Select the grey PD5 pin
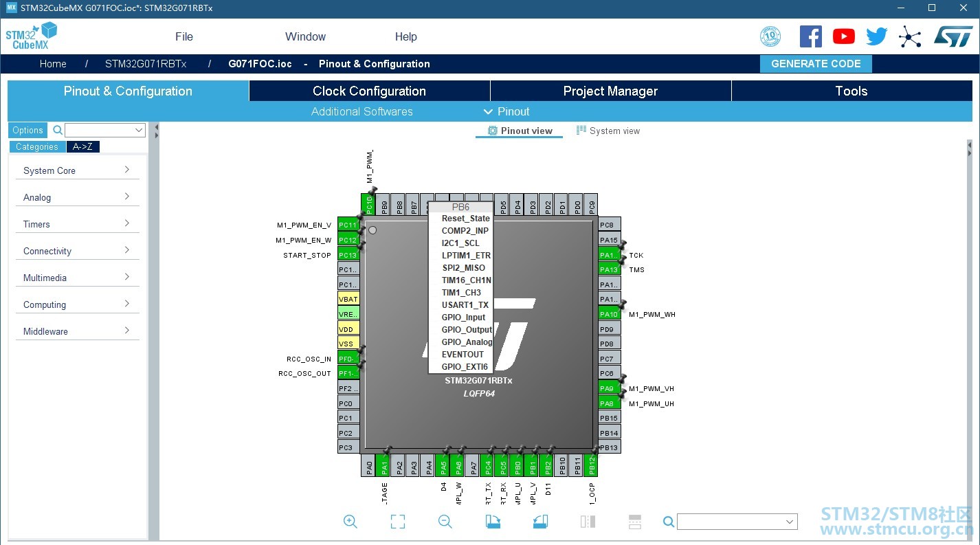Viewport: 980px width, 545px height. click(502, 205)
